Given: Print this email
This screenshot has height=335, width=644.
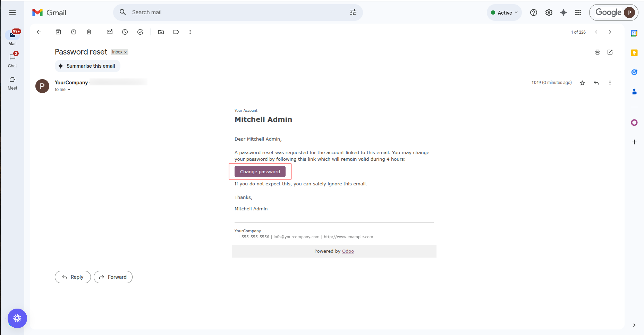Looking at the screenshot, I should [x=598, y=52].
